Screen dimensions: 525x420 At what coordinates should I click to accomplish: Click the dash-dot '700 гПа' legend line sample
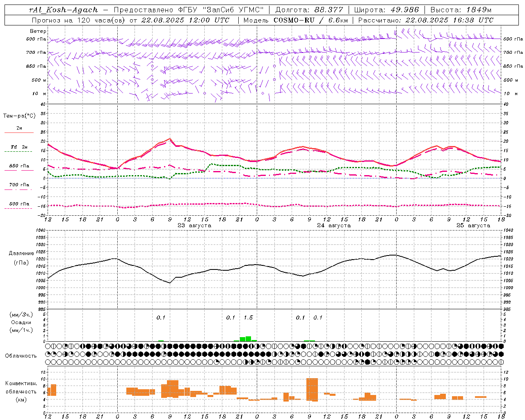pyautogui.click(x=18, y=189)
